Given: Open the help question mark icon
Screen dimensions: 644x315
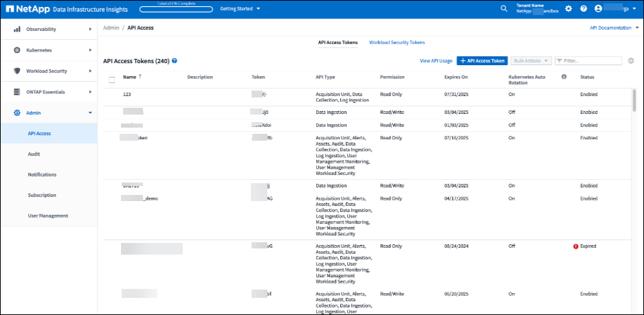Looking at the screenshot, I should point(584,9).
